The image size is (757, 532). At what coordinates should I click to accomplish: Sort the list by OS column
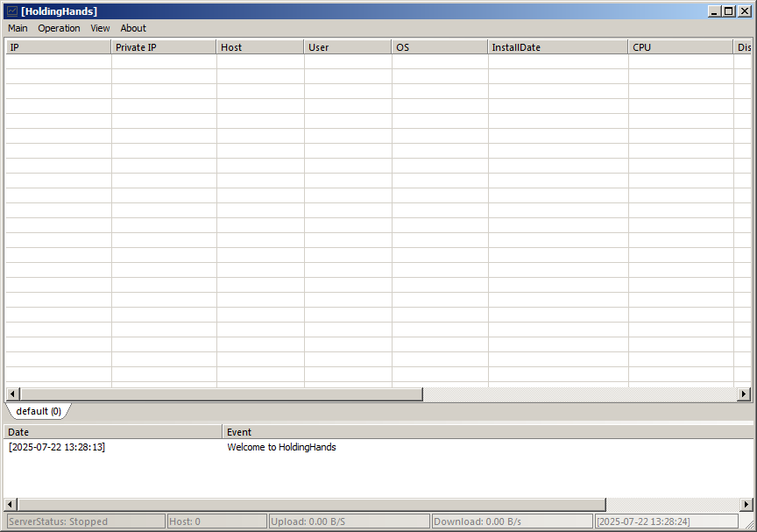coord(439,47)
